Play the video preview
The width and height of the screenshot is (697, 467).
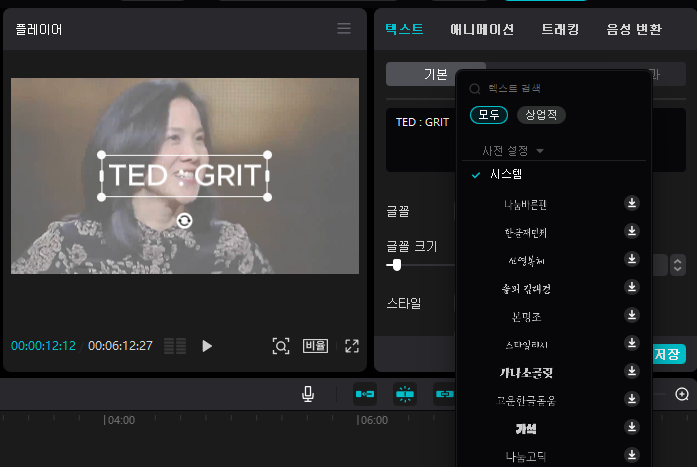tap(207, 346)
